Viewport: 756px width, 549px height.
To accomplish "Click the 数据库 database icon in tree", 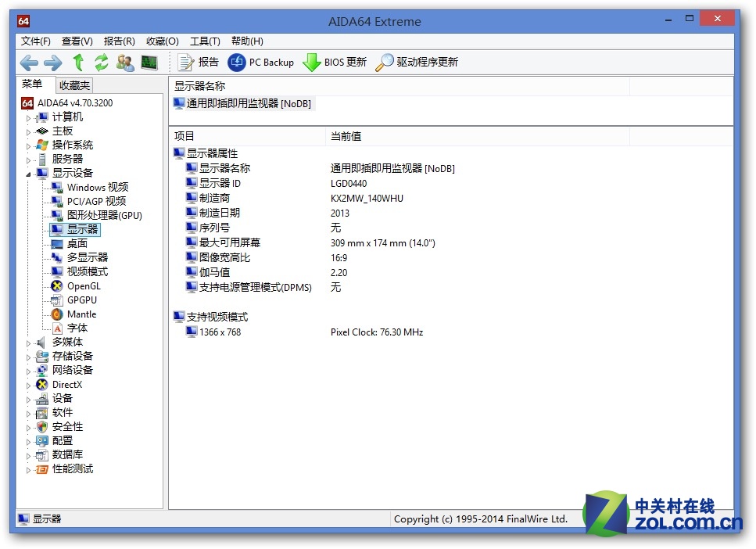I will 42,455.
